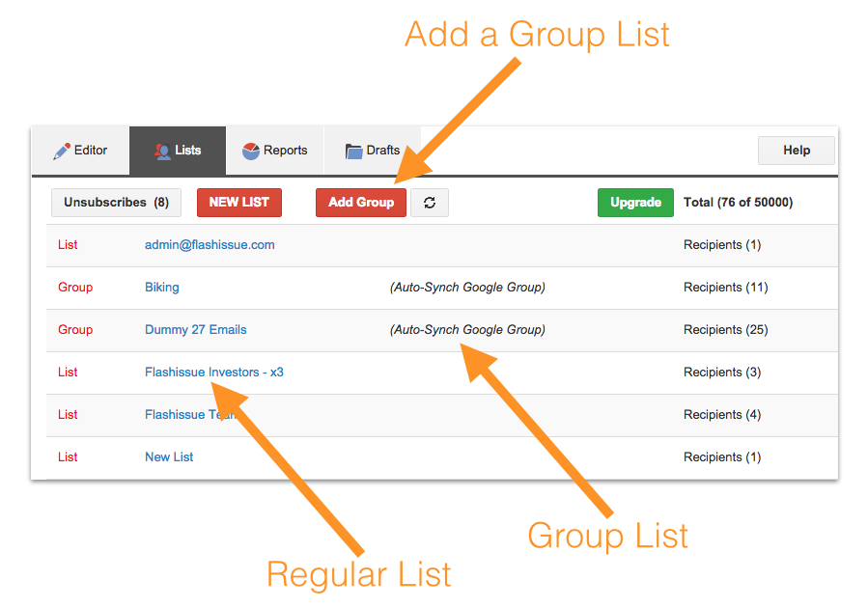Click the pencil icon on Editor tab
868x608 pixels.
coord(62,152)
